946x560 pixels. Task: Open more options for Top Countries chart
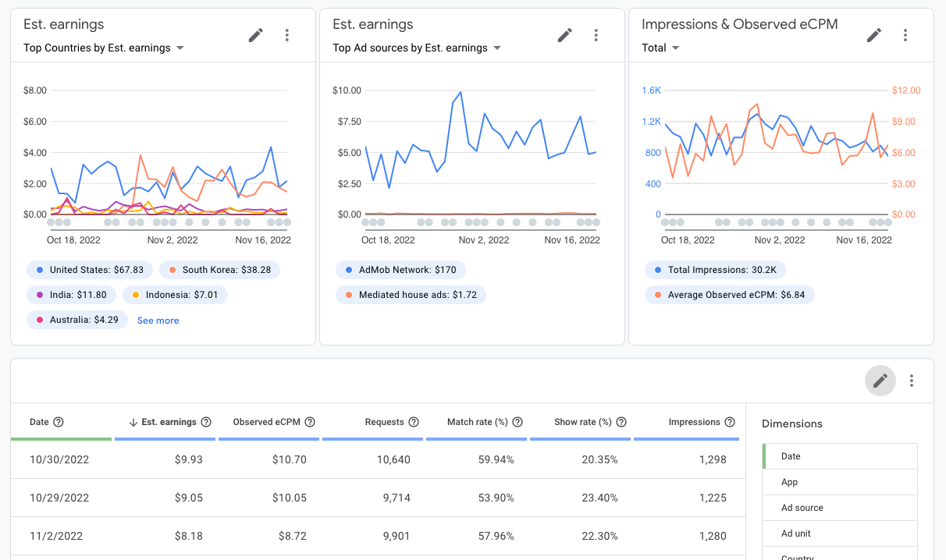coord(287,35)
